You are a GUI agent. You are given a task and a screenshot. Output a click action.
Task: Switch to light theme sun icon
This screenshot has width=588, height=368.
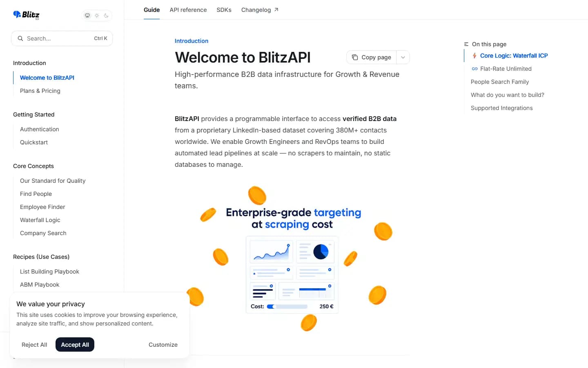(97, 16)
